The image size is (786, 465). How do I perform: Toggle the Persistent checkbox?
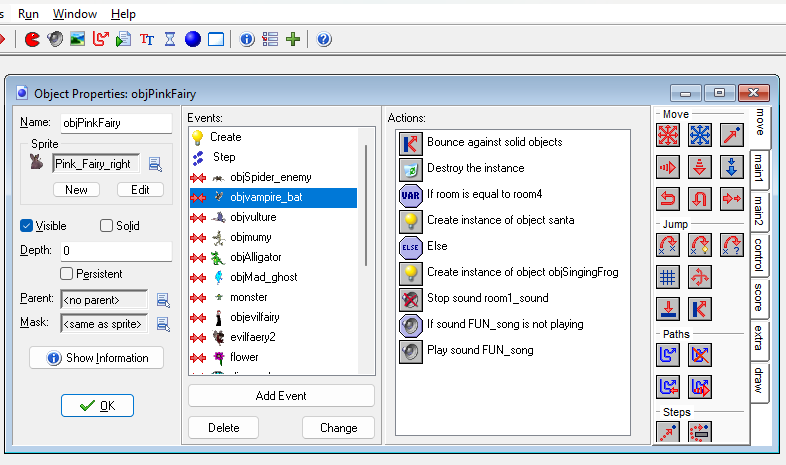[x=67, y=273]
